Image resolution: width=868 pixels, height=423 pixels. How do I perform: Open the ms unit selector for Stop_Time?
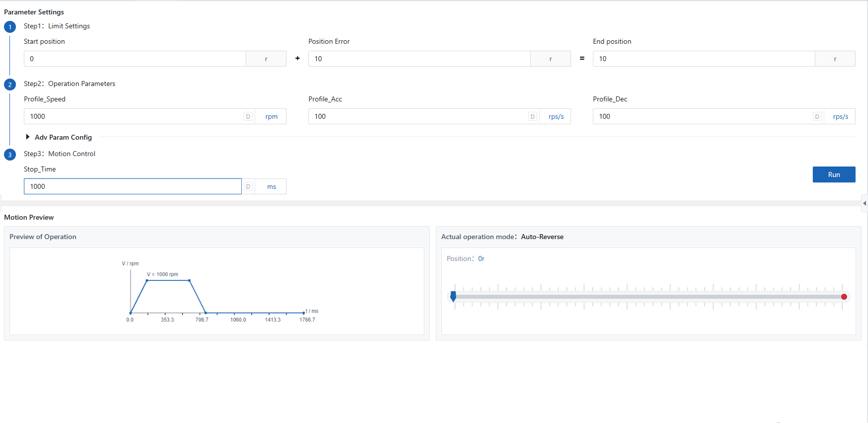(271, 186)
